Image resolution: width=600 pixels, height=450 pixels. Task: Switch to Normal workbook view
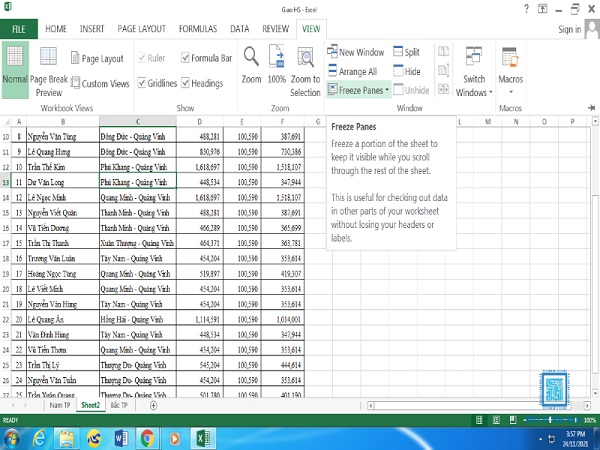(x=15, y=70)
